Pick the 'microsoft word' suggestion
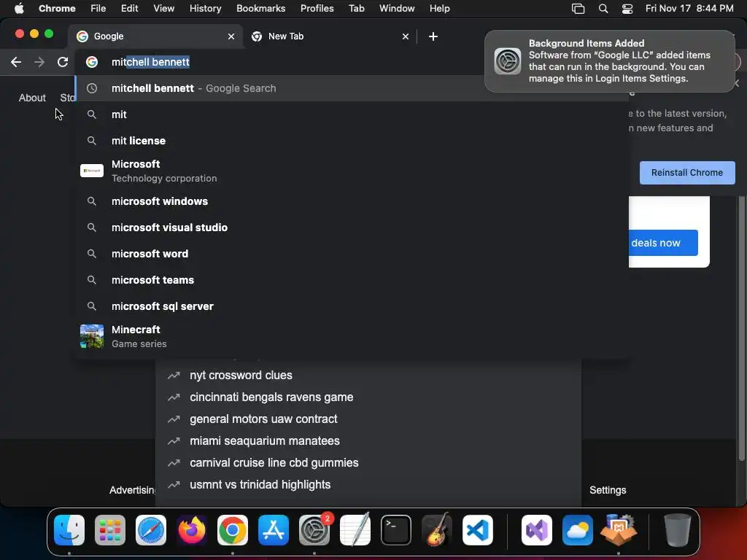Image resolution: width=747 pixels, height=560 pixels. tap(352, 253)
